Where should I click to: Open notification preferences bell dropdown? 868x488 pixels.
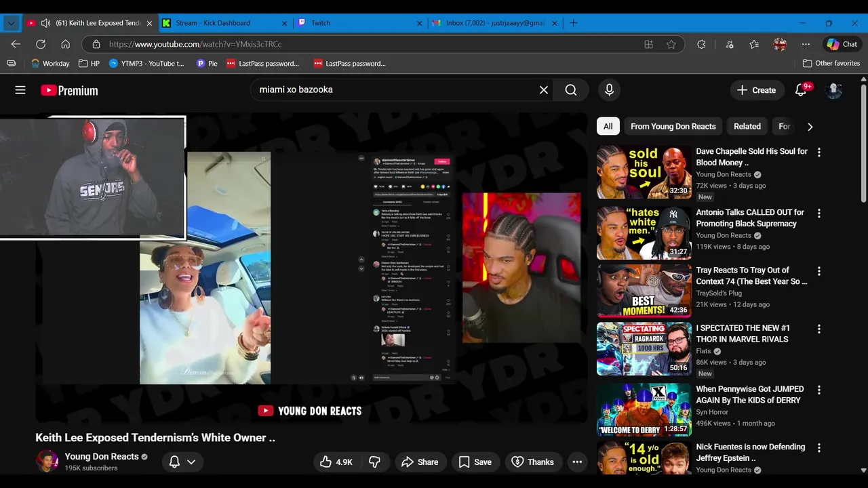pos(182,462)
